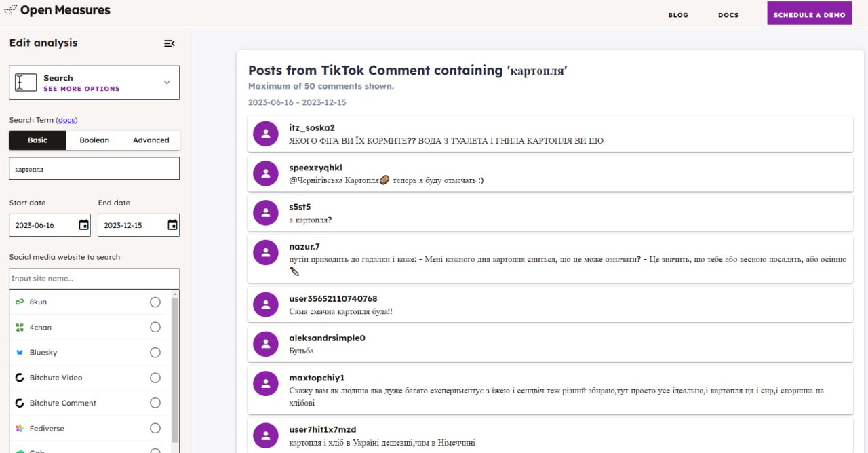The image size is (868, 453).
Task: Click SEE MORE OPTIONS link
Action: (81, 89)
